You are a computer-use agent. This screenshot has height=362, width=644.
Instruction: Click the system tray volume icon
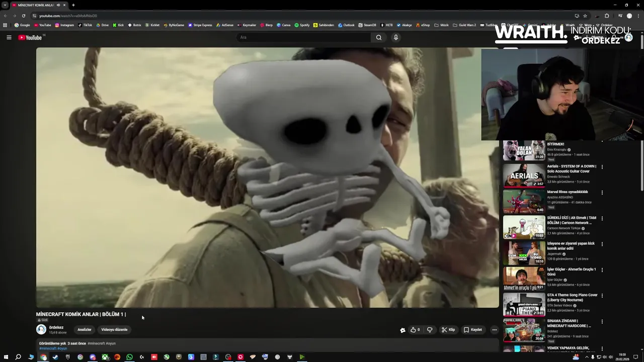(611, 357)
